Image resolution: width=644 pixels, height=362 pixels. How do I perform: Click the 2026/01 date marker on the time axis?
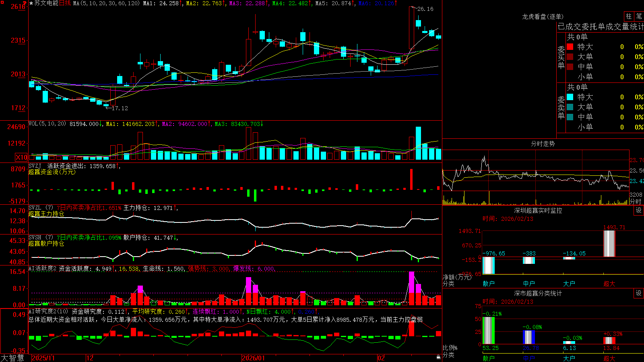coord(253,358)
